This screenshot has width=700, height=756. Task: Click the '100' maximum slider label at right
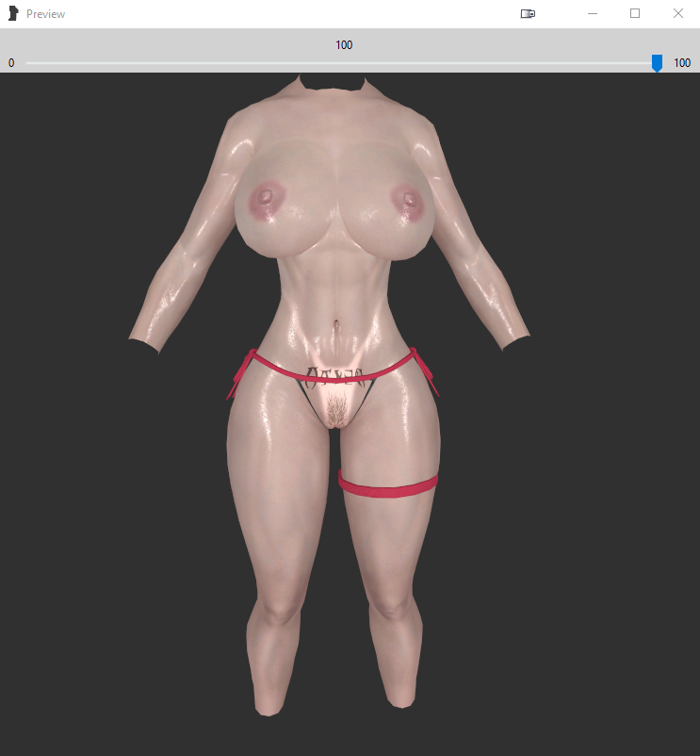[682, 63]
